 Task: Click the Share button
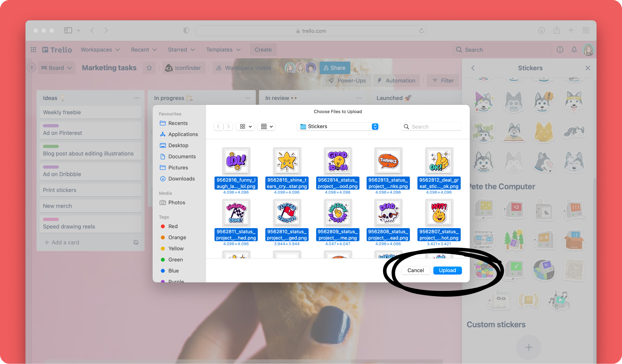[x=335, y=68]
